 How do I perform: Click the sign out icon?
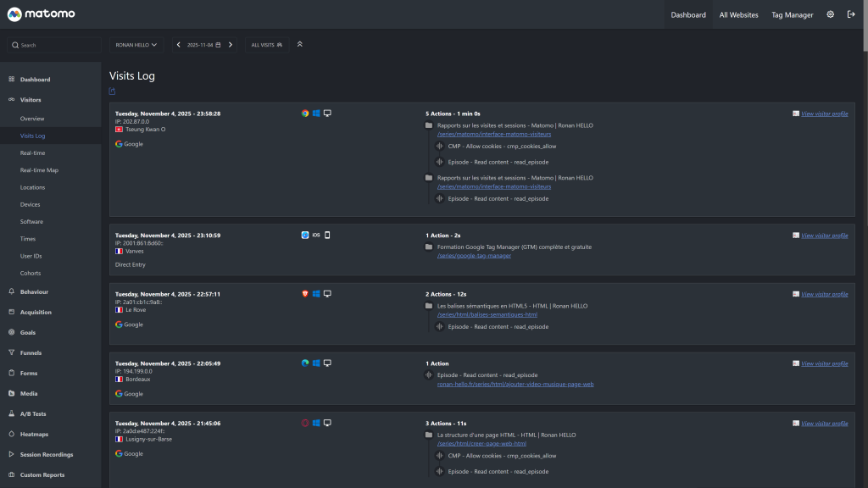click(x=851, y=14)
